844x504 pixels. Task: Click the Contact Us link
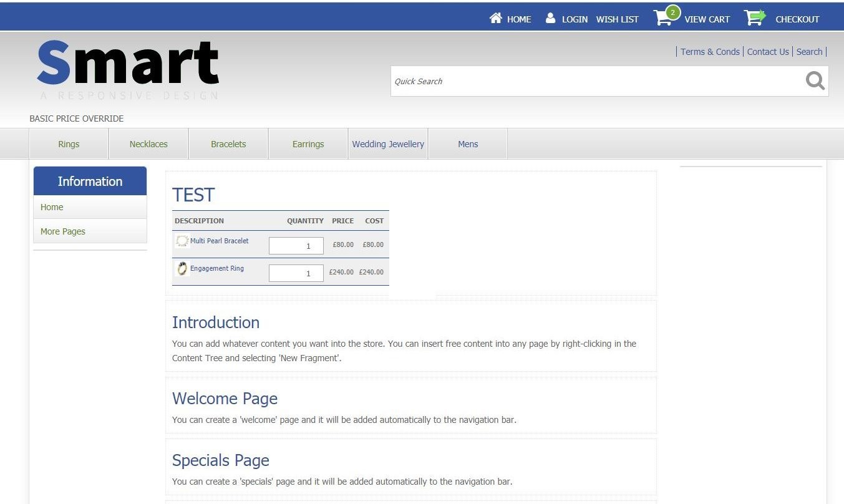point(768,52)
